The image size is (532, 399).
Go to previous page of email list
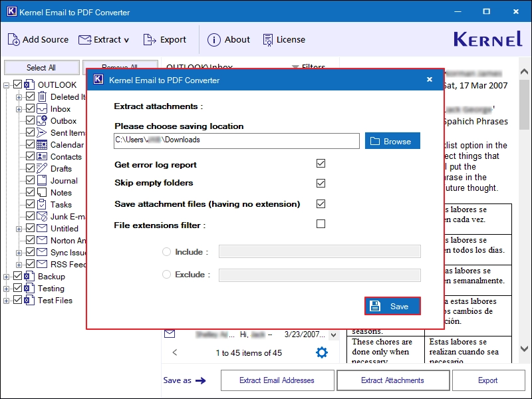pyautogui.click(x=175, y=352)
